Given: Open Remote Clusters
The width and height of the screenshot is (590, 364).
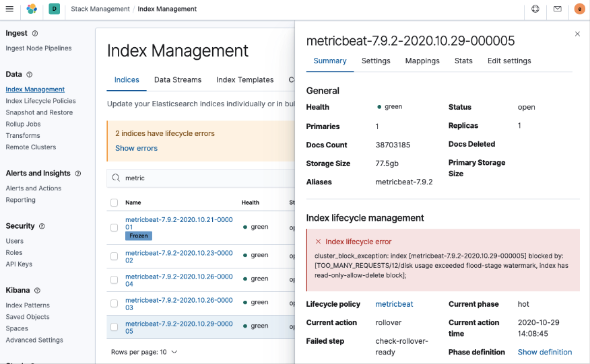Looking at the screenshot, I should 30,147.
